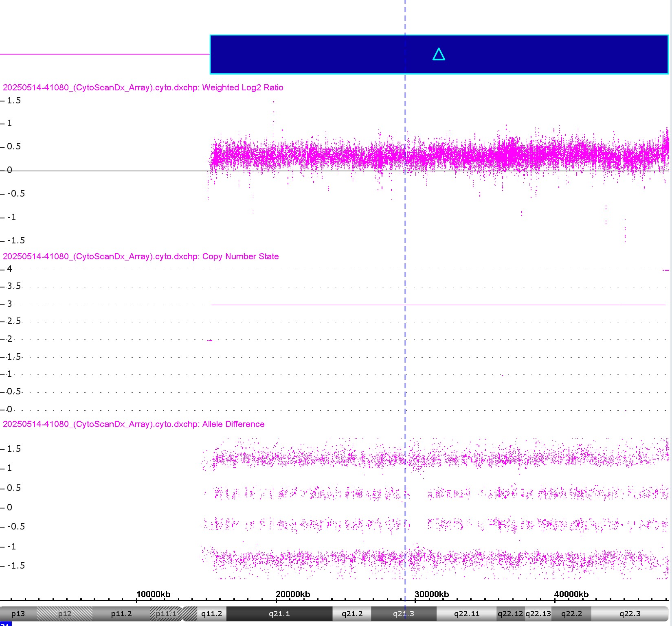Select the q11.2 cytoband

pyautogui.click(x=211, y=614)
